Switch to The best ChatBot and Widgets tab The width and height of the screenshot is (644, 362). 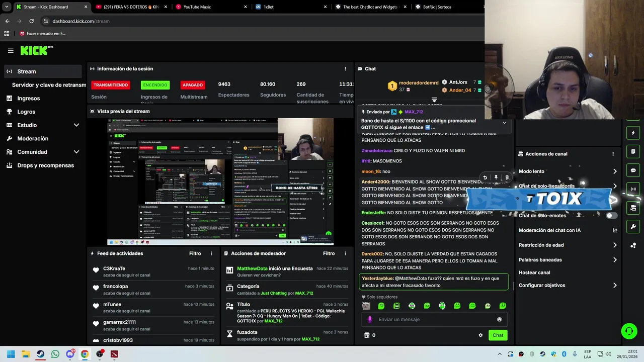point(370,7)
